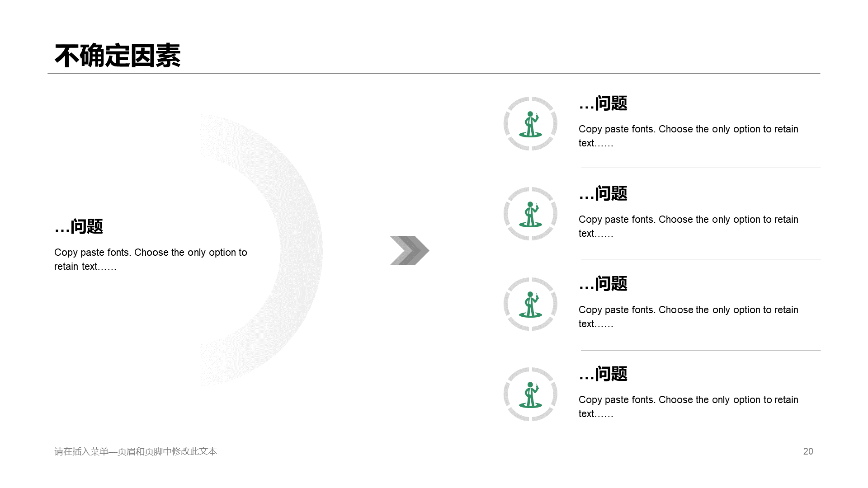Select the footer text 请在插入菜单
This screenshot has width=868, height=488.
click(81, 451)
